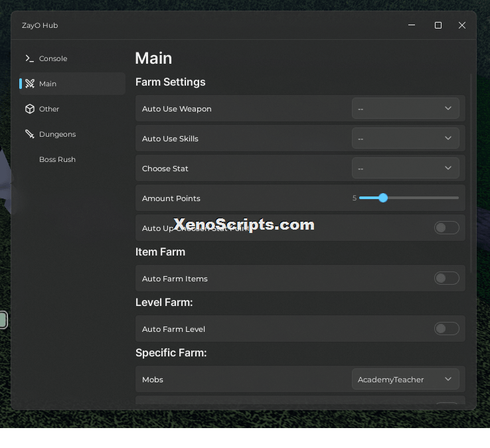Toggle Auto Up Chosen Stat Points switch
Screen dimensions: 490x448
click(x=447, y=228)
